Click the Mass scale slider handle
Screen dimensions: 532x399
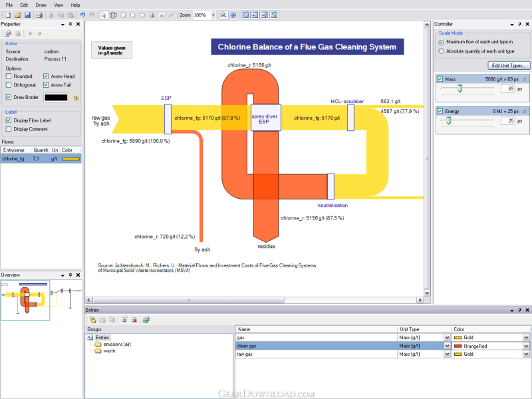[x=459, y=88]
